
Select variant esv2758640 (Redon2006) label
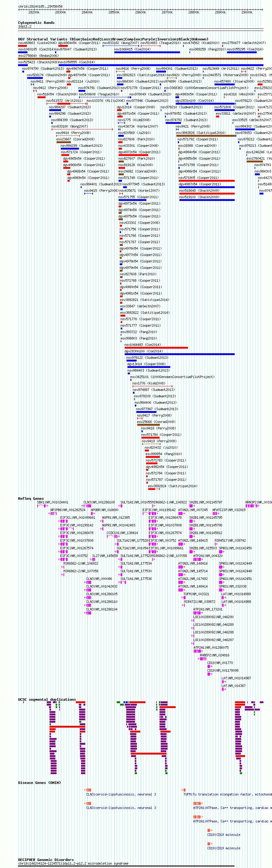coord(39,56)
